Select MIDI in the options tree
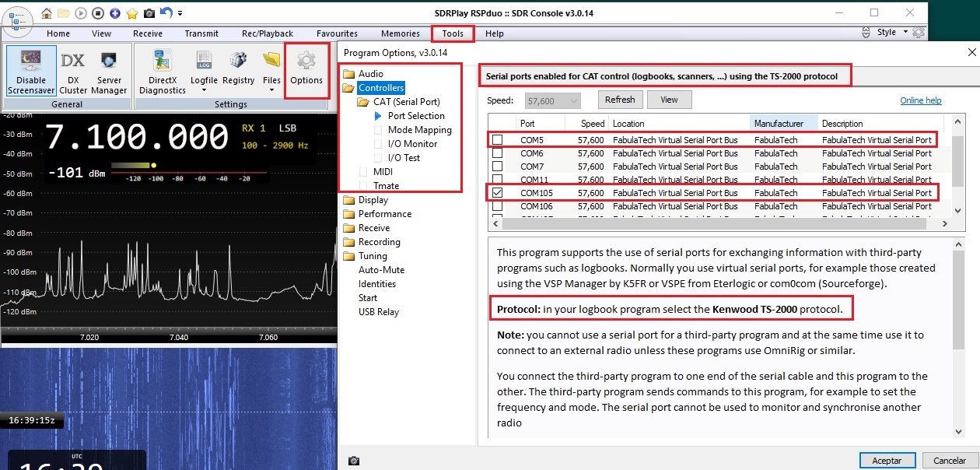Viewport: 980px width, 470px height. click(383, 172)
